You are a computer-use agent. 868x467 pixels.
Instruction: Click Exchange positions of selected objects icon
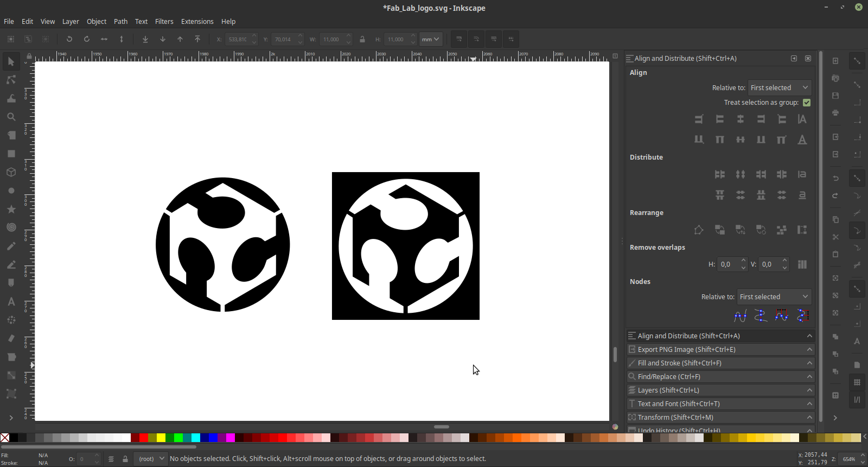[720, 230]
